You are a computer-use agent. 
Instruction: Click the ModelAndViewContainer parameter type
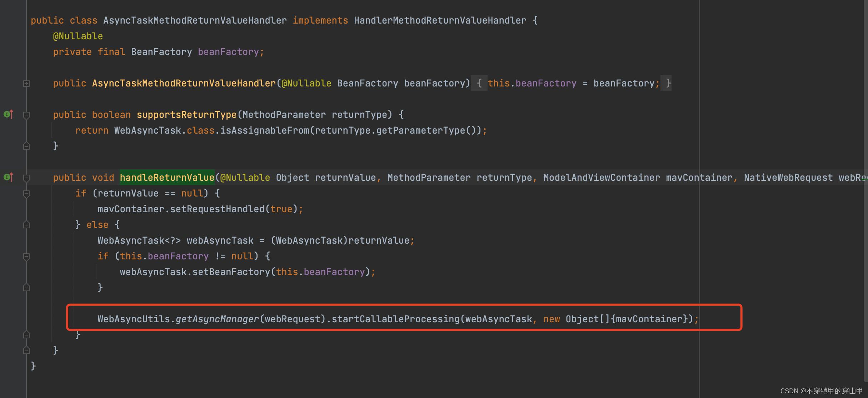(x=602, y=178)
